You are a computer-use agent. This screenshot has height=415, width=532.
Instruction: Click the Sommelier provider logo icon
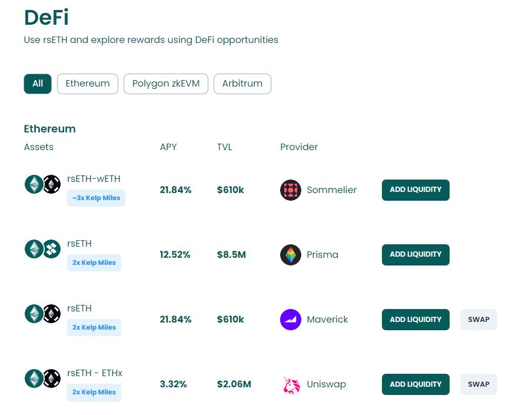pyautogui.click(x=291, y=190)
